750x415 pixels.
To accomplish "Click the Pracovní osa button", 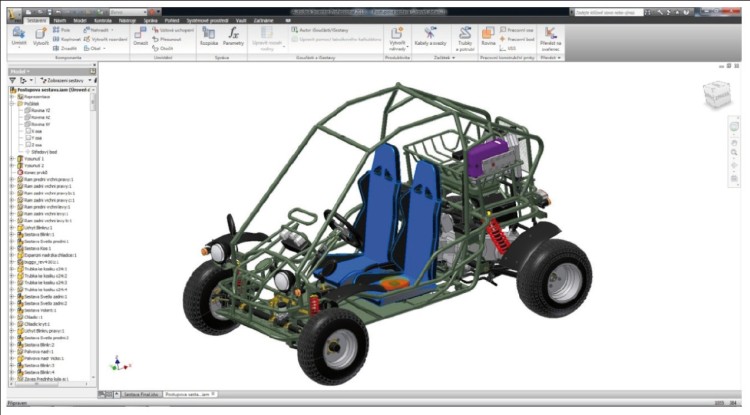I will click(518, 30).
